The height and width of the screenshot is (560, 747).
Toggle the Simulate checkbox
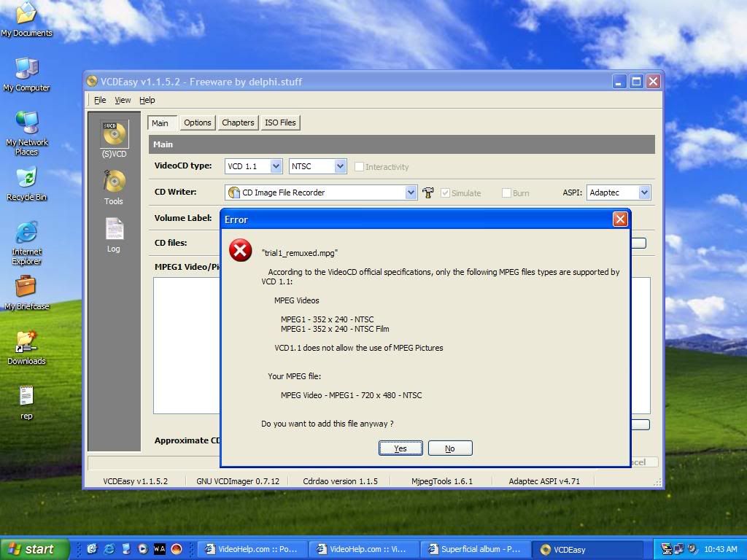tap(446, 192)
